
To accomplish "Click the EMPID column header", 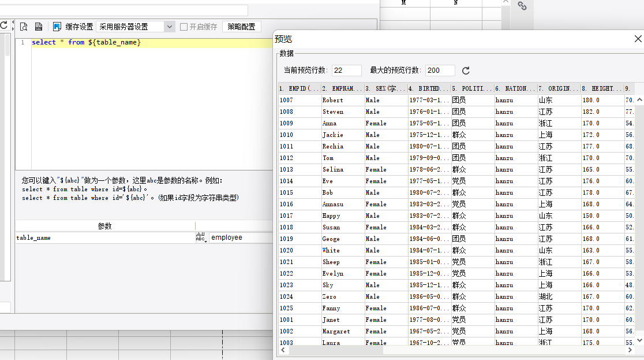I will tap(299, 88).
